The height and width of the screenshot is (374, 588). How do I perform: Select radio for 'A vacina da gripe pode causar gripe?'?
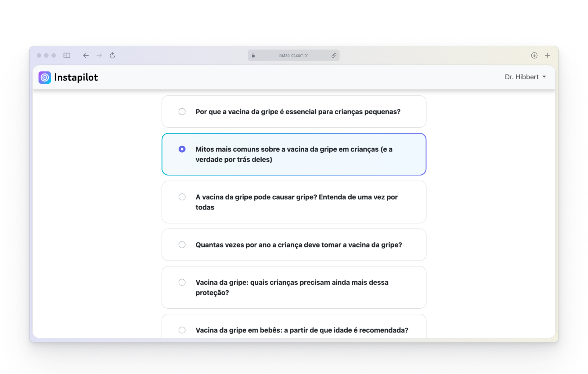coord(182,197)
